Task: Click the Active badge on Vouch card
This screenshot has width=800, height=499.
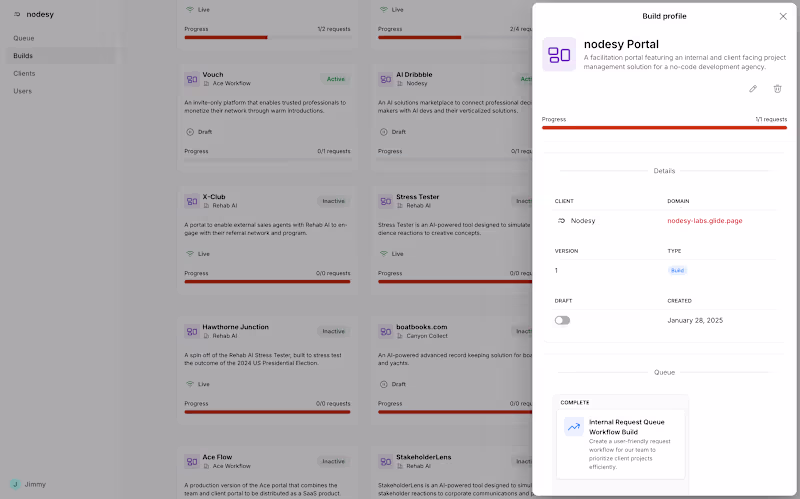Action: [336, 79]
